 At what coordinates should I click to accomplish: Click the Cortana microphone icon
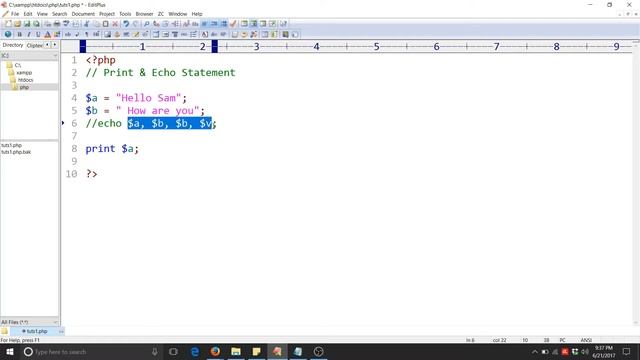[x=155, y=351]
